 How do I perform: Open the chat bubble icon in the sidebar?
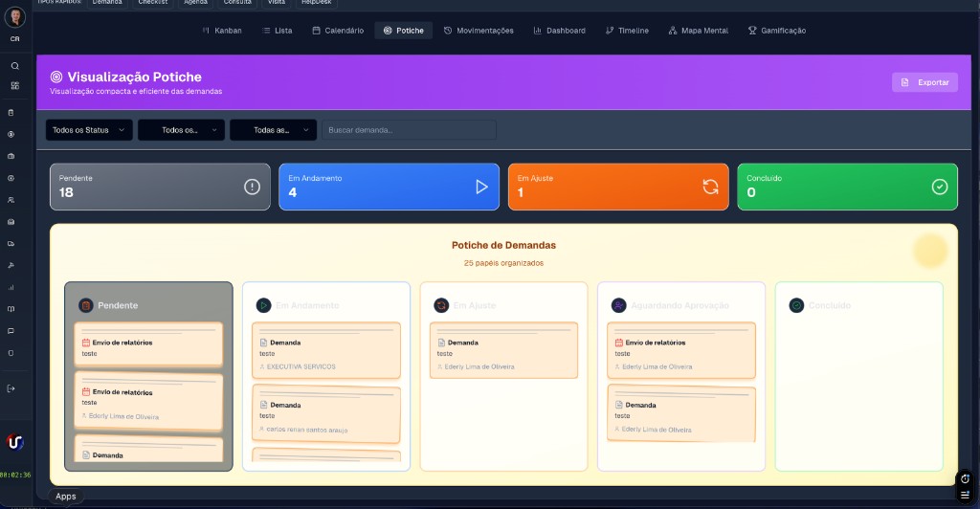pos(11,331)
